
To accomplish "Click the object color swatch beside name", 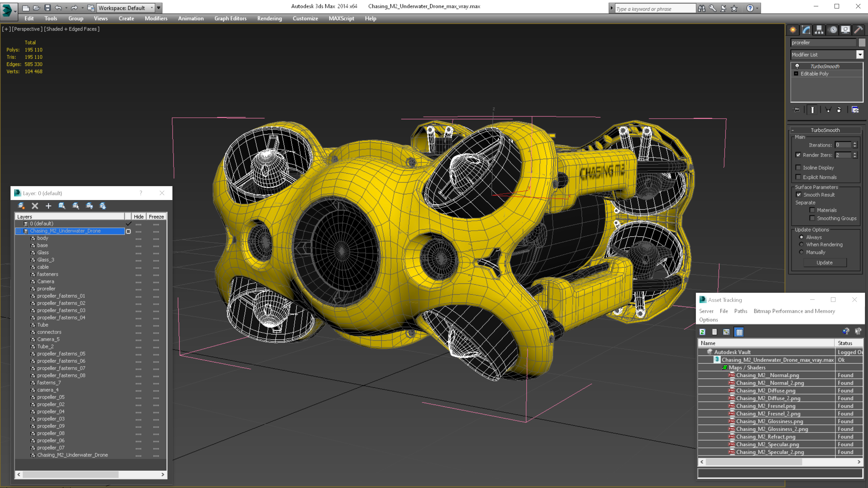I will tap(862, 42).
